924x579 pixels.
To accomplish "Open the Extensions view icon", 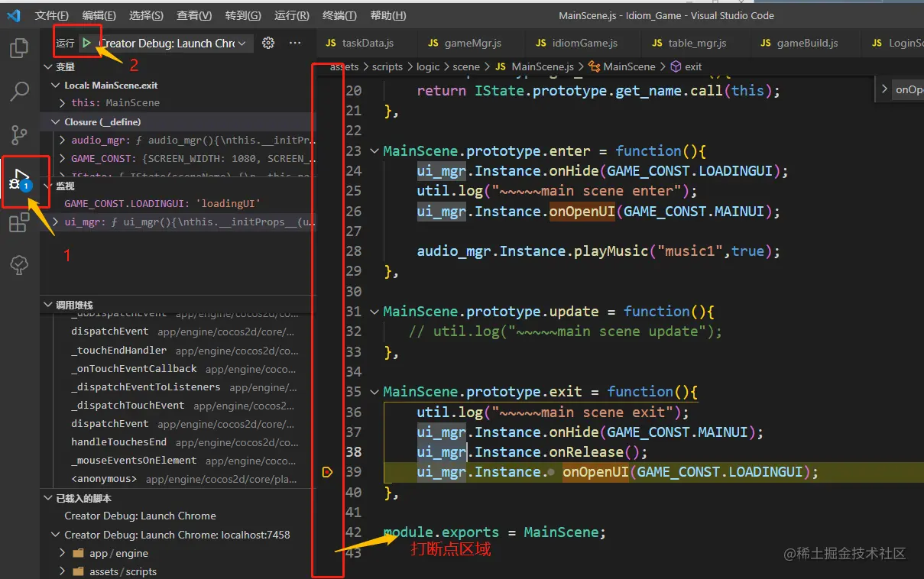I will 19,223.
